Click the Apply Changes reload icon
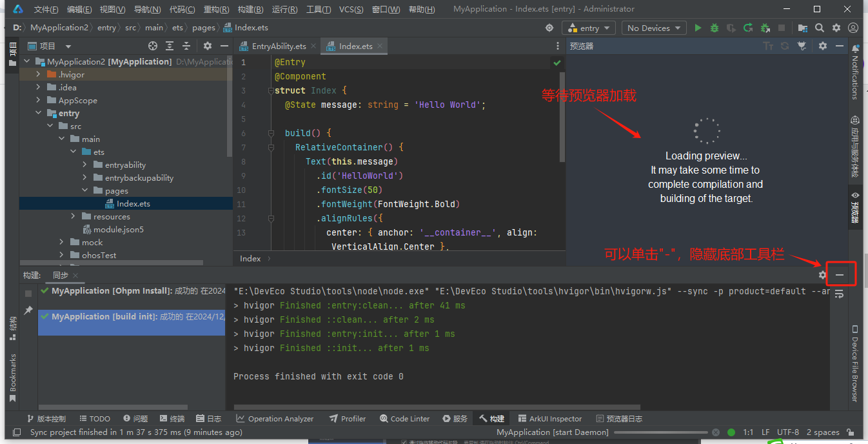The image size is (868, 444). pos(748,28)
